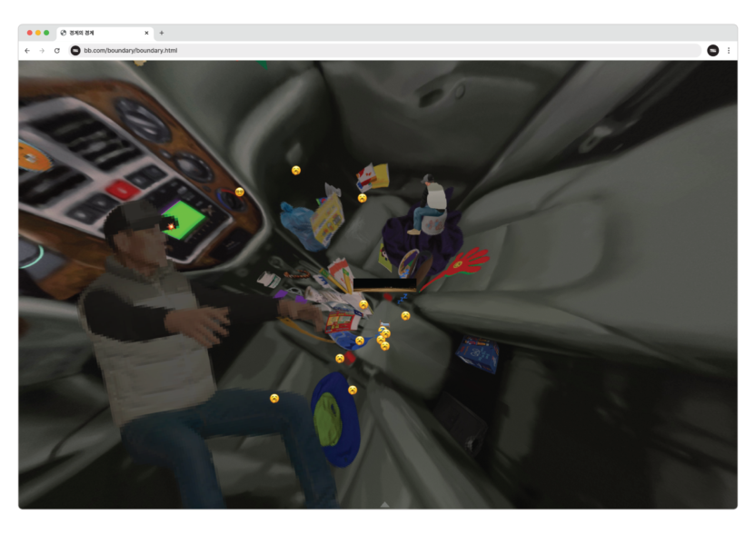Open the browser three-dot menu

pyautogui.click(x=728, y=51)
